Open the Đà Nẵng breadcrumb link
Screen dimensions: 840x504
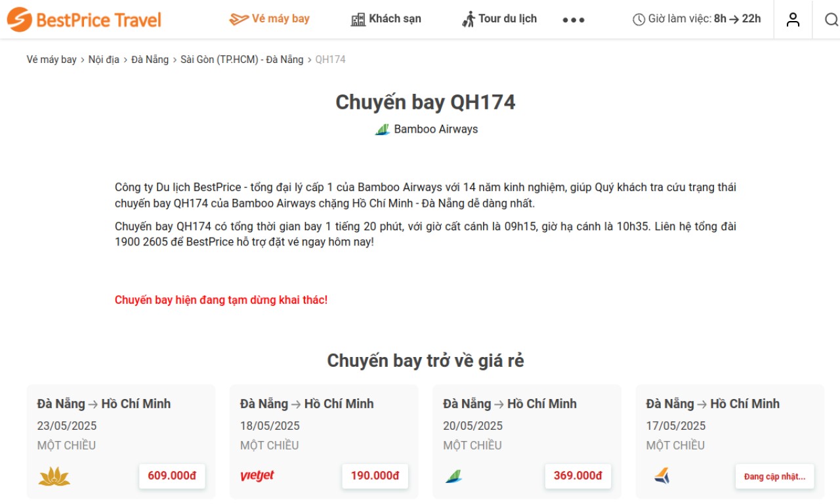tap(150, 60)
